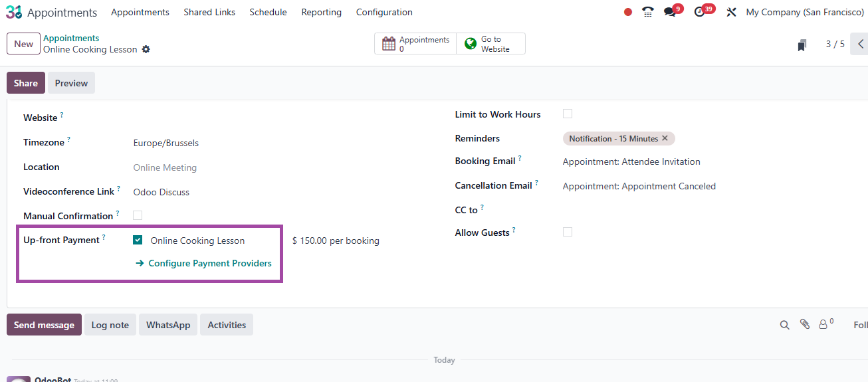Uncheck the Up-front Payment checkbox

[x=138, y=240]
